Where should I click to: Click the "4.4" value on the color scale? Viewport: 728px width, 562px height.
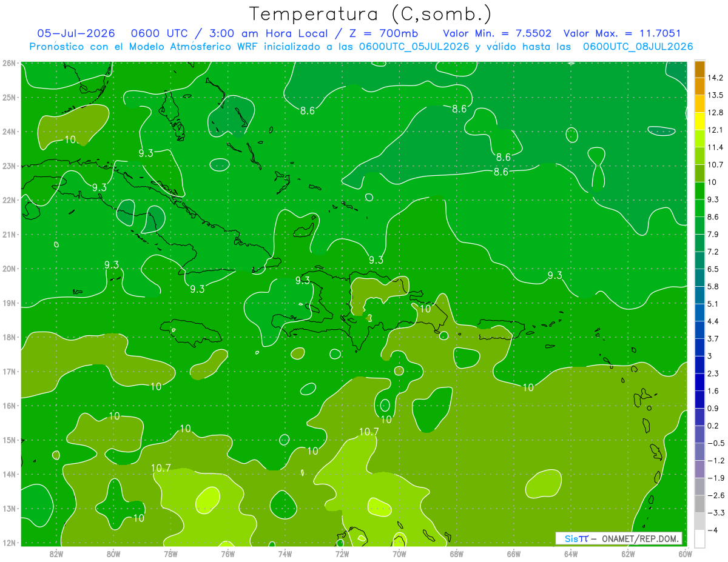(x=713, y=321)
